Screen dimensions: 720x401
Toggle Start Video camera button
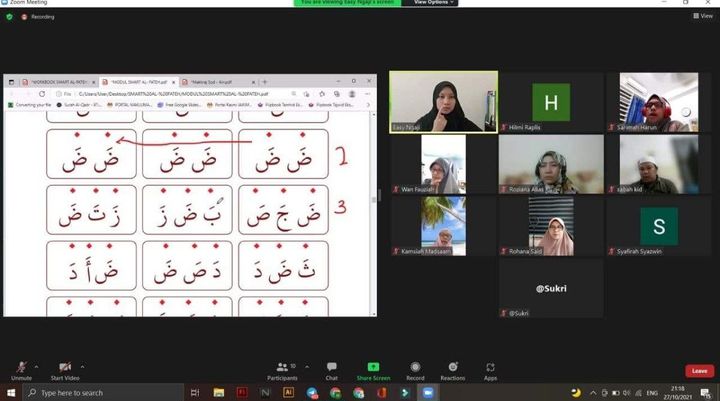[x=64, y=369]
